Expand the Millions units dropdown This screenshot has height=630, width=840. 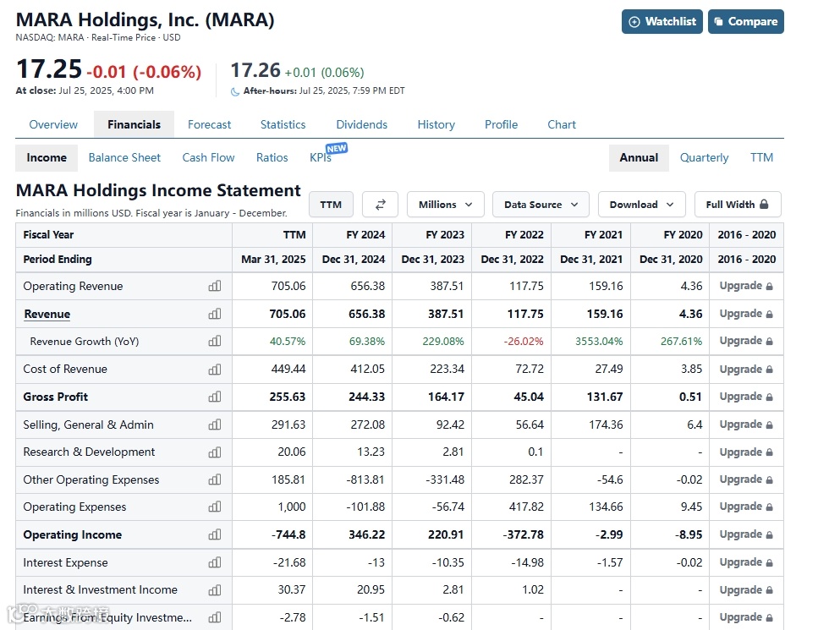446,204
